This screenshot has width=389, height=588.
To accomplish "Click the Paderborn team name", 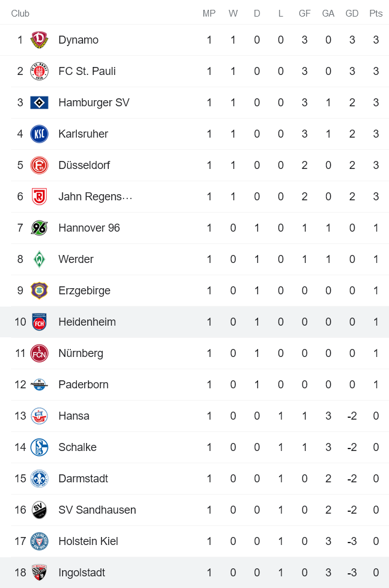I will pyautogui.click(x=83, y=384).
